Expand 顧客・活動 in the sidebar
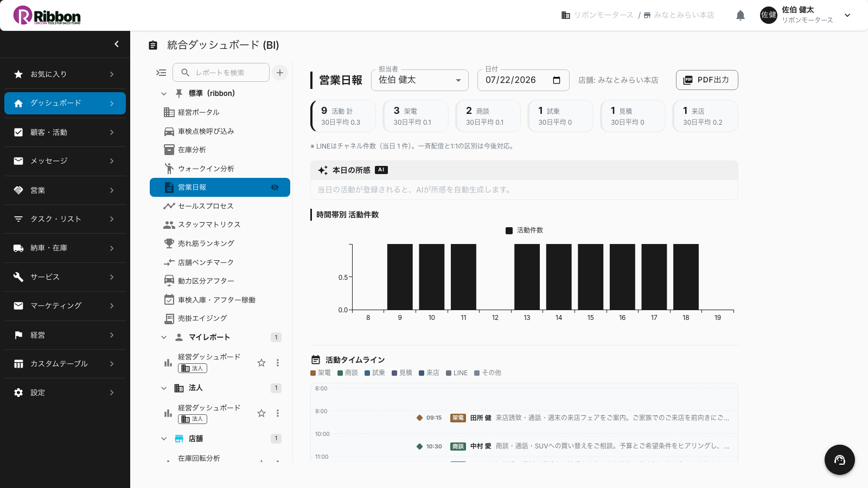The height and width of the screenshot is (488, 868). click(x=65, y=132)
